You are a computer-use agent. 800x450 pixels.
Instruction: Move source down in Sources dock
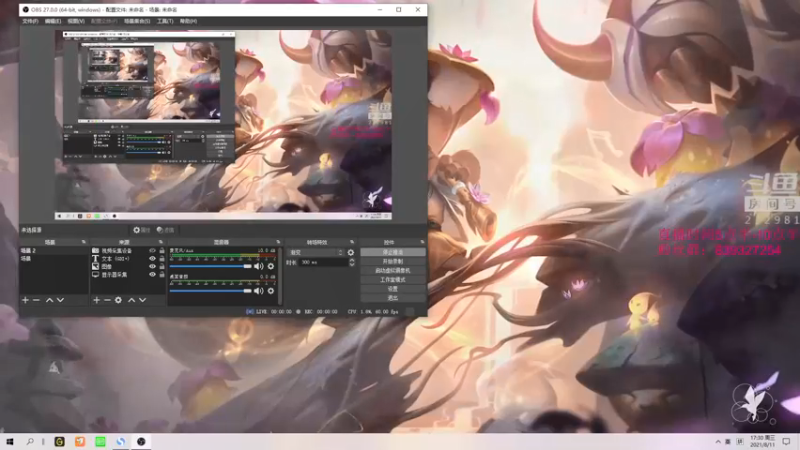pos(142,300)
